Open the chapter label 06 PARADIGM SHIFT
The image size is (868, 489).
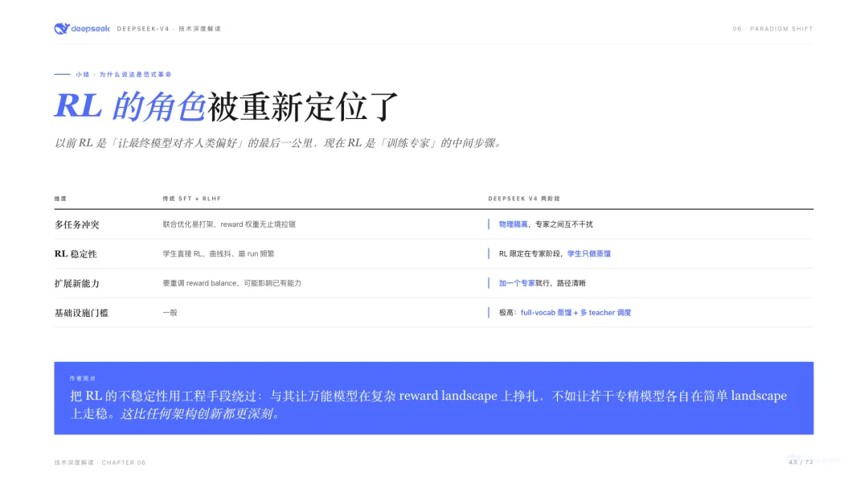[x=774, y=27]
